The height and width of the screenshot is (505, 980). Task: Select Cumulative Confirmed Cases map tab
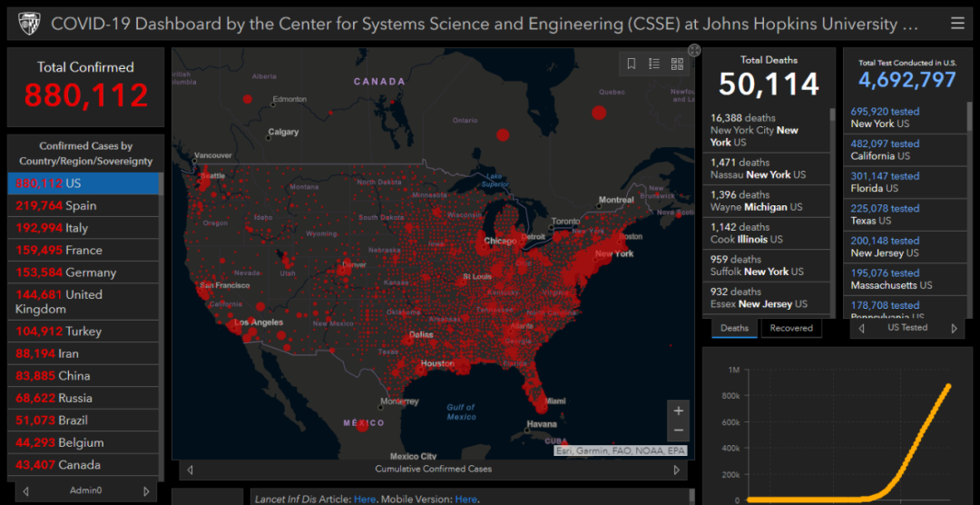pyautogui.click(x=433, y=469)
